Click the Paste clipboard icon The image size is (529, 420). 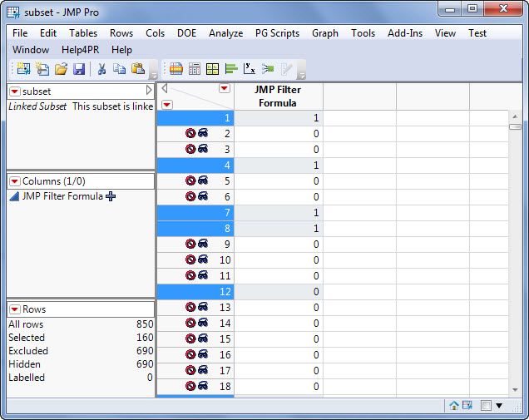[x=138, y=68]
